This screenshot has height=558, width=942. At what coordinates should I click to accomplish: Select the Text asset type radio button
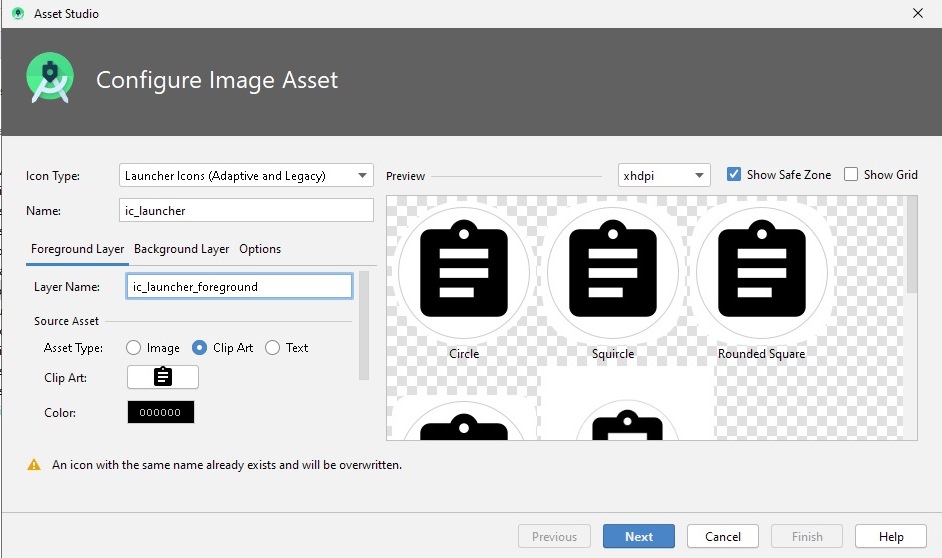pyautogui.click(x=272, y=348)
